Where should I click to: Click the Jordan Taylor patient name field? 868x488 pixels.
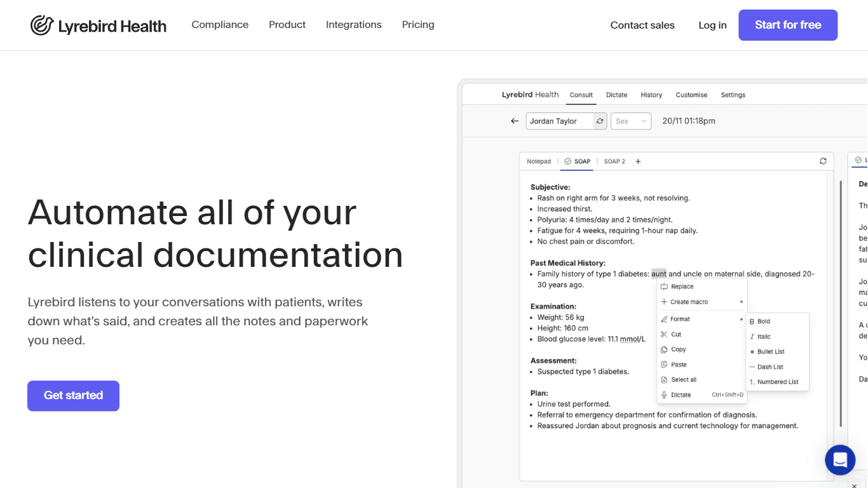click(x=560, y=121)
